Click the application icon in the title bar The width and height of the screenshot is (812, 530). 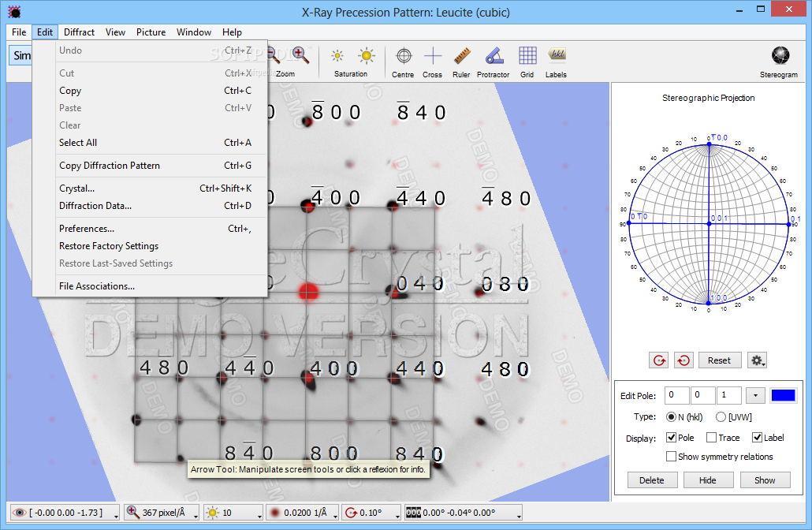14,11
